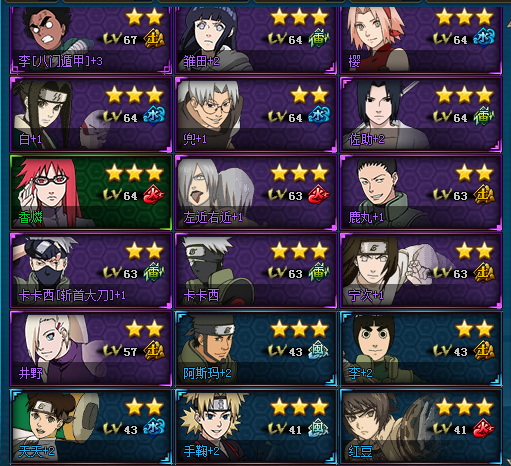Click the thunder element icon on 卡卡西
Viewport: 511px width, 466px height.
(319, 272)
